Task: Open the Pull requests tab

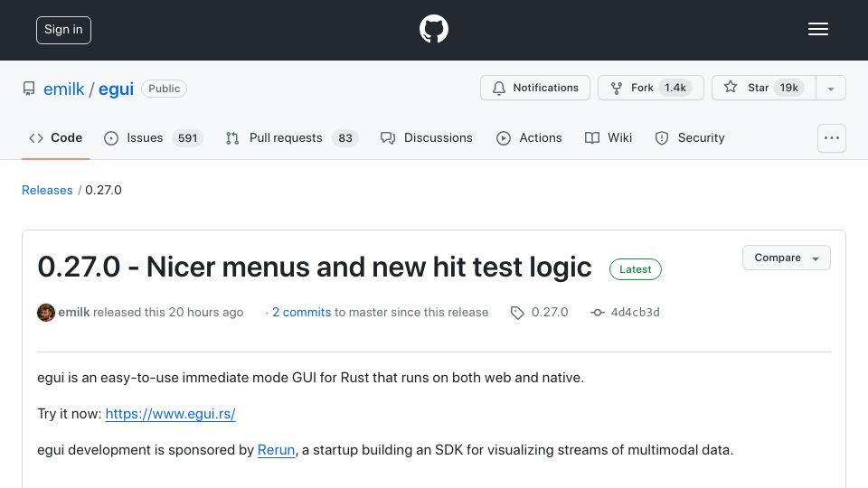Action: pyautogui.click(x=292, y=137)
